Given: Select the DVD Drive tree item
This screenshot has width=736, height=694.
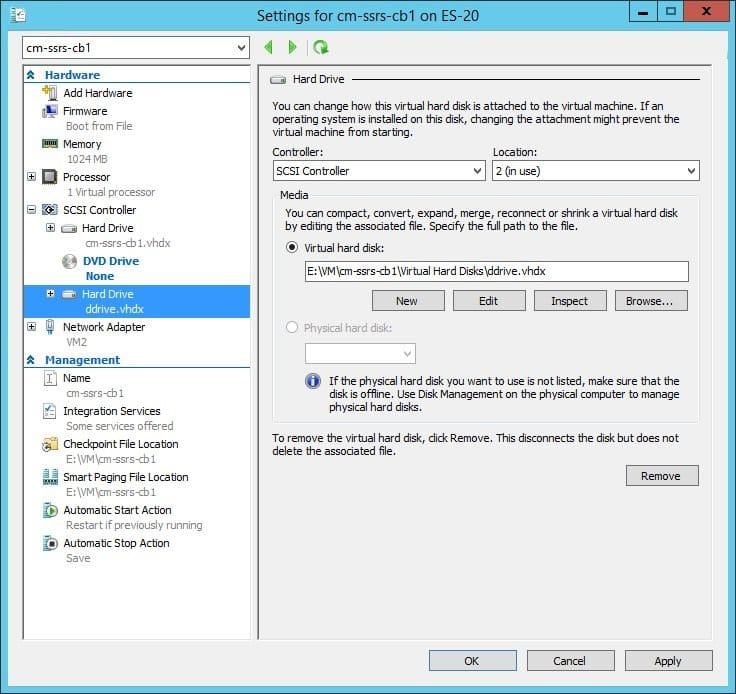Looking at the screenshot, I should tap(111, 261).
